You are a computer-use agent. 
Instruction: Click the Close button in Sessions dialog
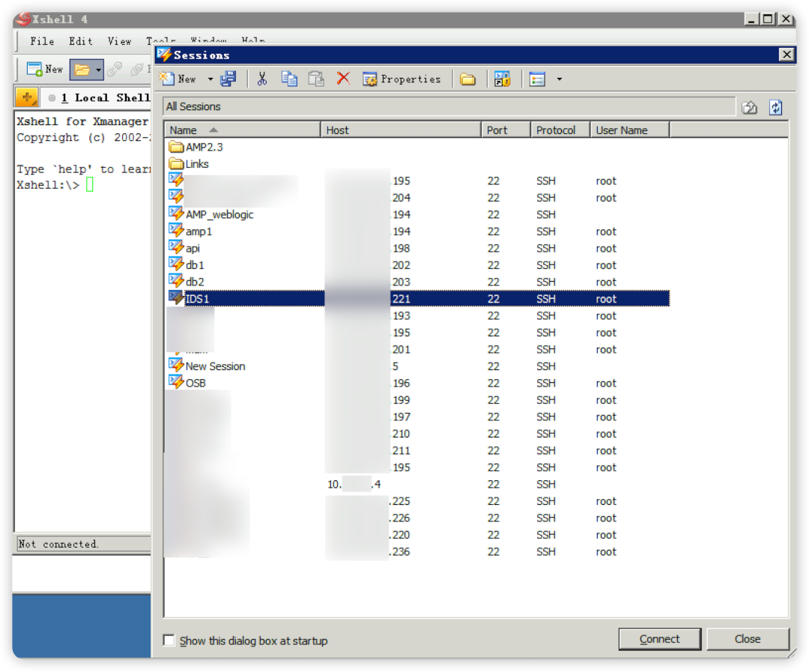click(748, 639)
